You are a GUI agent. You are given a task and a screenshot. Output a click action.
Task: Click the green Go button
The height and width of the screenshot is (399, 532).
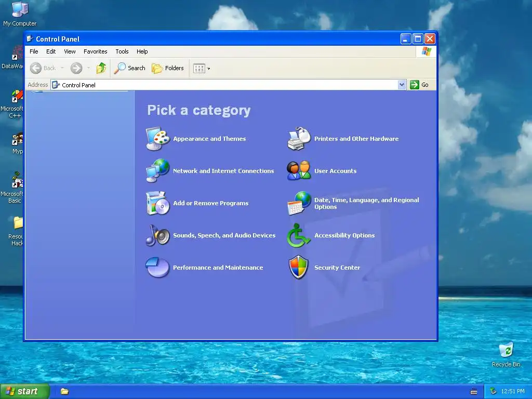coord(419,85)
